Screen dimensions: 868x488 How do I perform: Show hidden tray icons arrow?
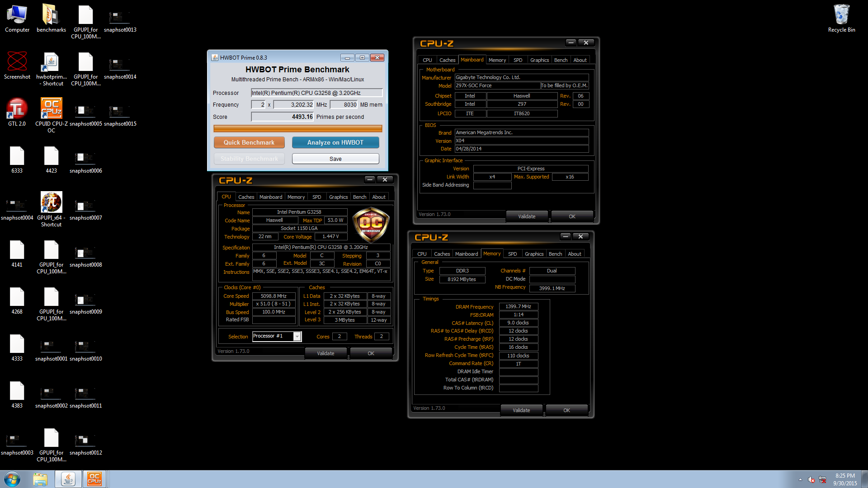[800, 479]
